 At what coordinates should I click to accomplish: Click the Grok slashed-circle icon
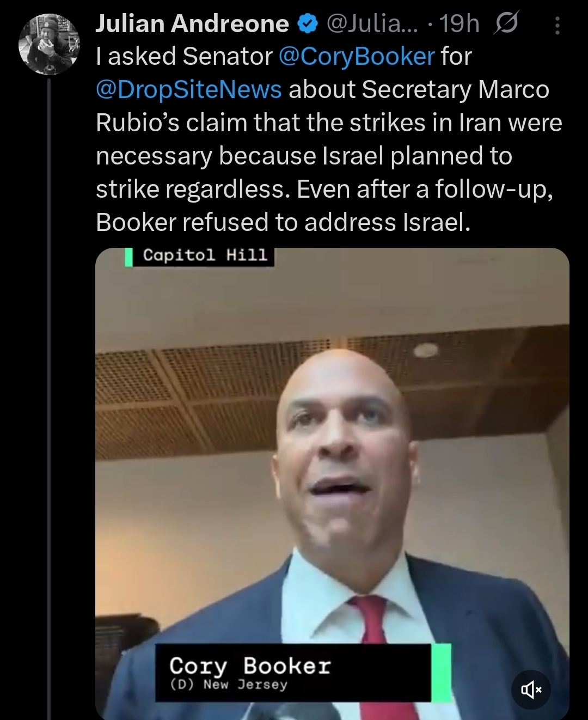(506, 23)
